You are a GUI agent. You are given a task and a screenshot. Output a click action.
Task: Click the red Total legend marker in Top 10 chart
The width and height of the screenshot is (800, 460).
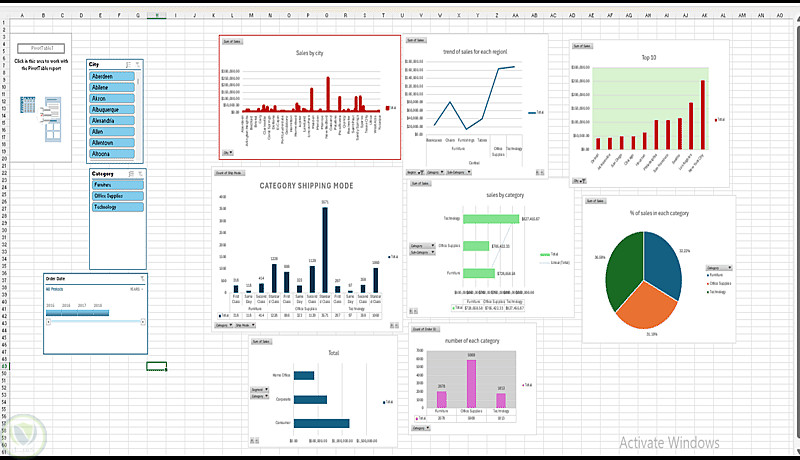716,120
